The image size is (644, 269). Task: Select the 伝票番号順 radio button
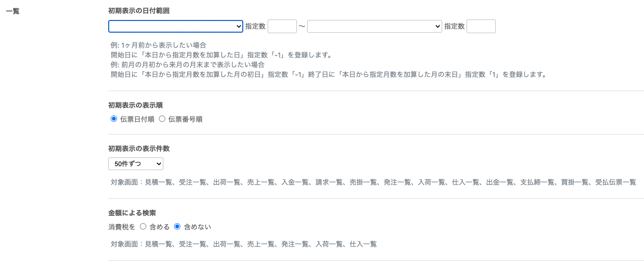click(162, 119)
